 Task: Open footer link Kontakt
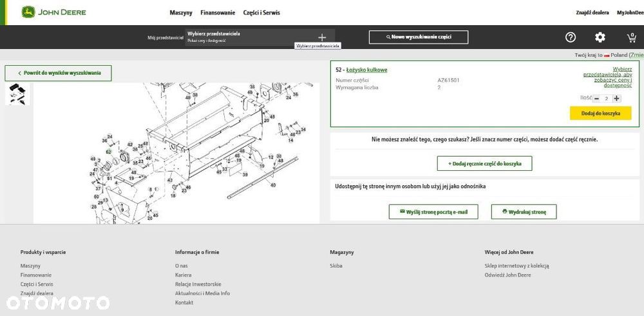pos(184,302)
